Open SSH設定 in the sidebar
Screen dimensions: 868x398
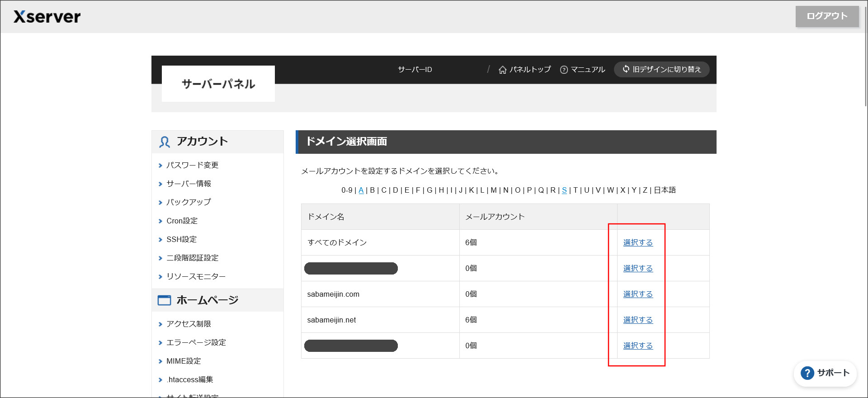pyautogui.click(x=181, y=239)
